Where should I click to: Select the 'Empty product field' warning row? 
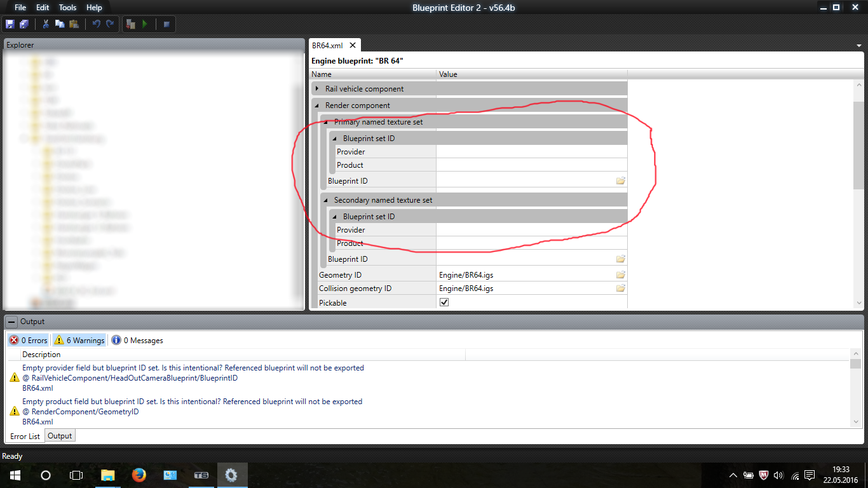pos(430,411)
